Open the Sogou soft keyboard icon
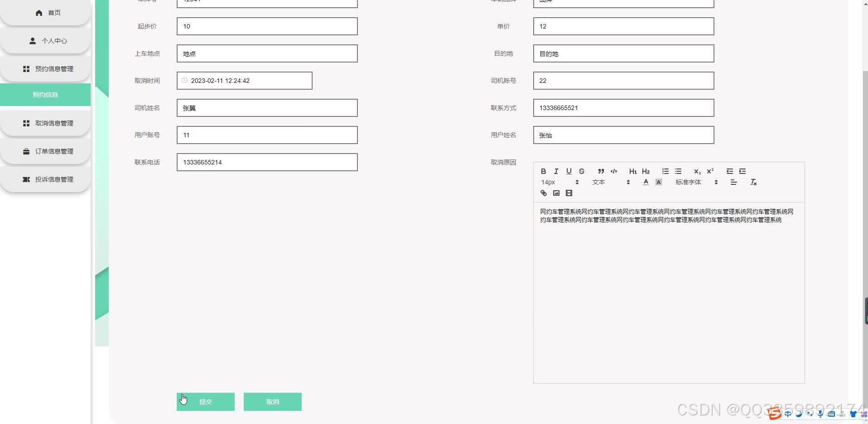The image size is (868, 424). pos(831,413)
